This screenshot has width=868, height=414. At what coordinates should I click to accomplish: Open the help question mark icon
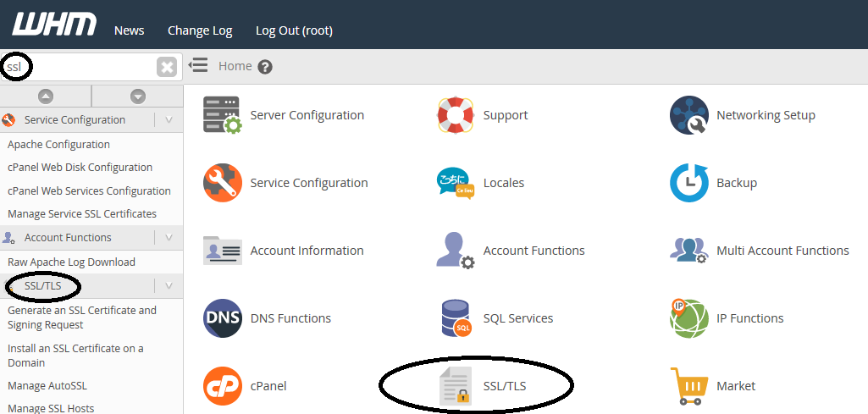pos(265,67)
